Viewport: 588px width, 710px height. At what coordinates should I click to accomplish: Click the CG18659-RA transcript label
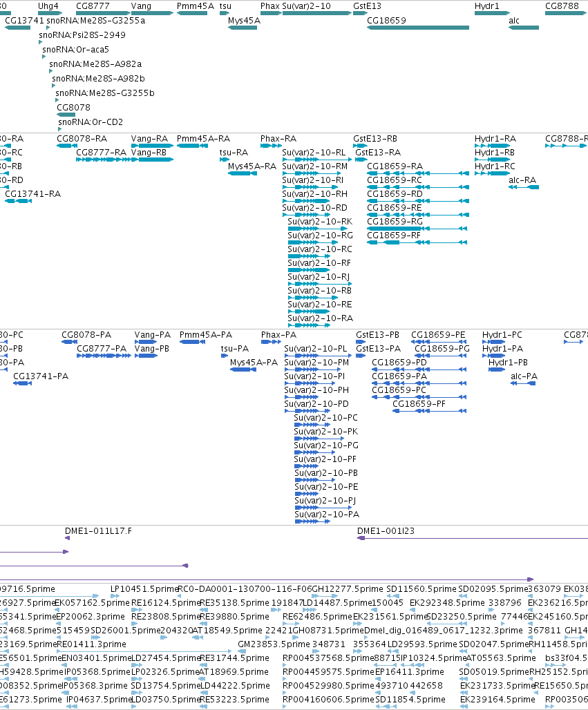click(x=395, y=166)
